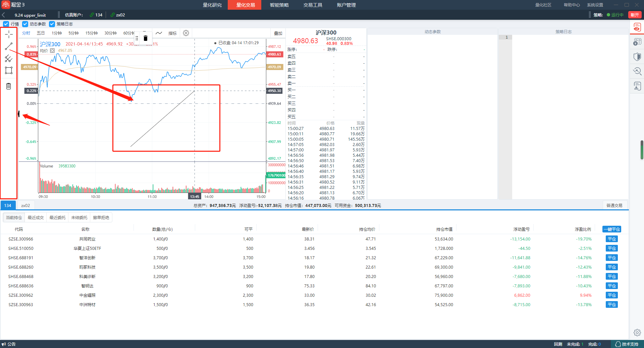Screen dimensions: 644x348
Task: Open 系统设置 link
Action: (x=595, y=5)
